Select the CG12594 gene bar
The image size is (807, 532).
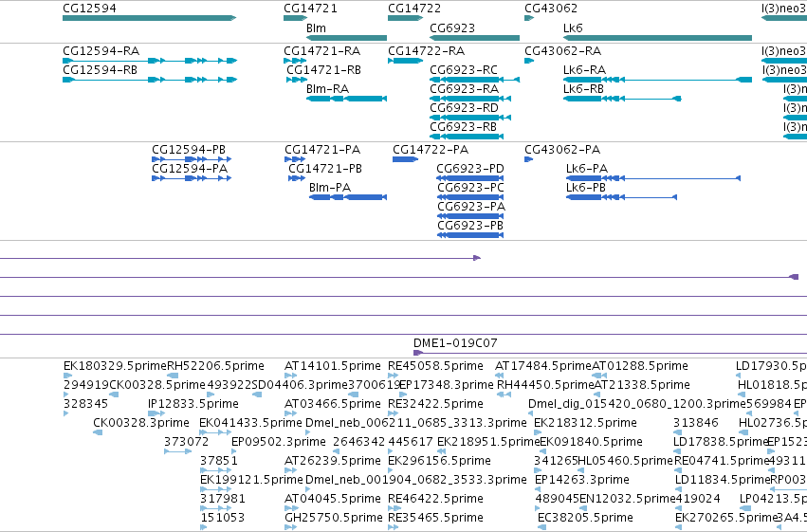coord(149,18)
